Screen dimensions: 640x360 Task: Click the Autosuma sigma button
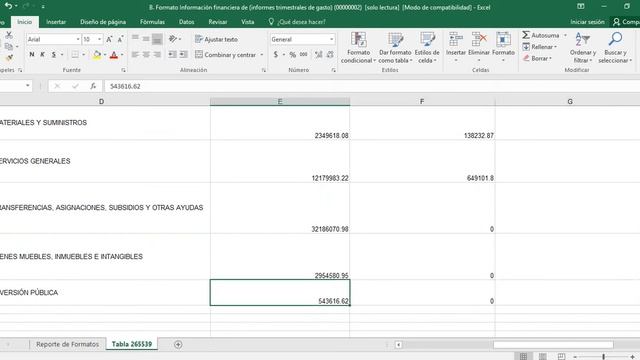540,36
